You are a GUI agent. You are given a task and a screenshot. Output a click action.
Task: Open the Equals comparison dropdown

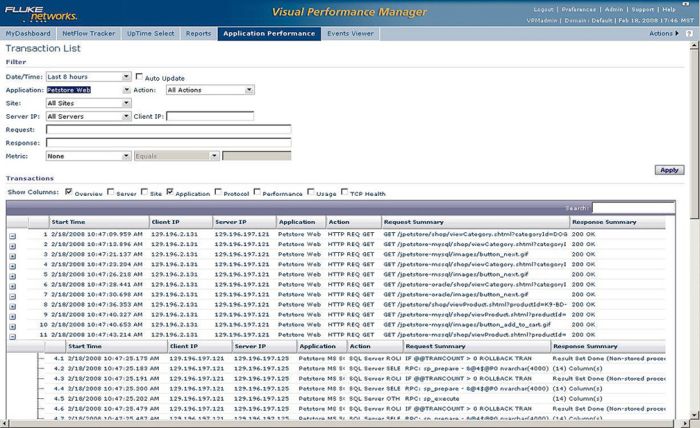(177, 156)
